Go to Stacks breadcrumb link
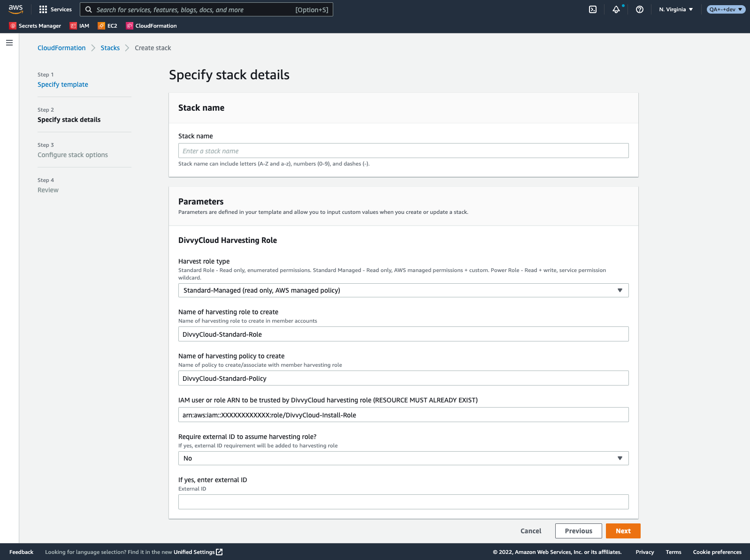The image size is (750, 560). pos(110,48)
